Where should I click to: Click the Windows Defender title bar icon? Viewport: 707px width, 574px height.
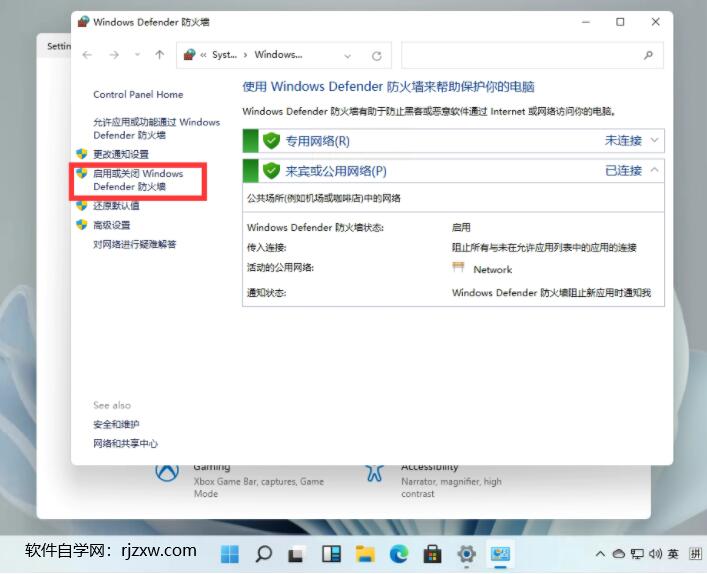point(83,22)
